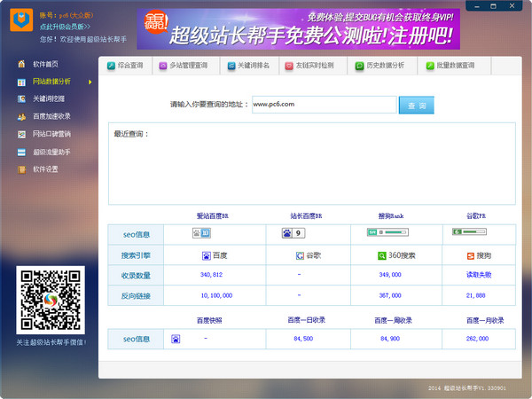Viewport: 532px width, 399px height.
Task: Open the 多站管理查询 tab
Action: (x=183, y=66)
